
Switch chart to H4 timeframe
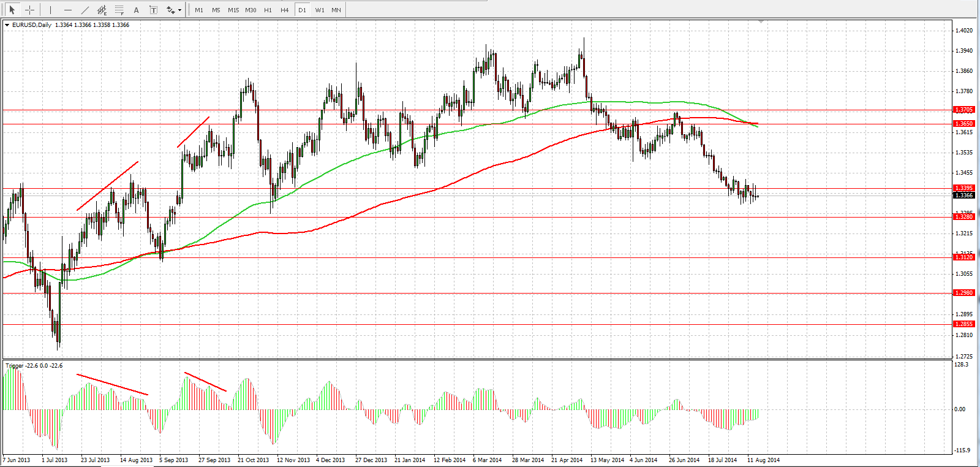[x=285, y=10]
